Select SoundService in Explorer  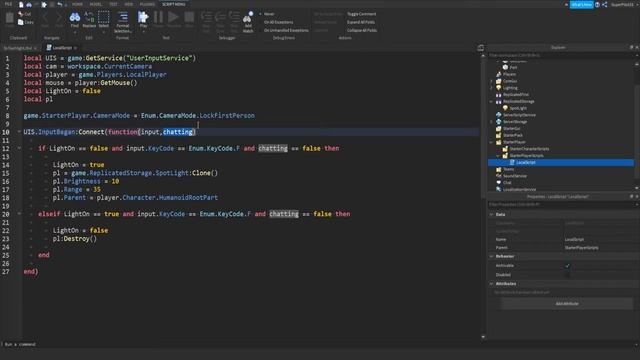pyautogui.click(x=515, y=176)
